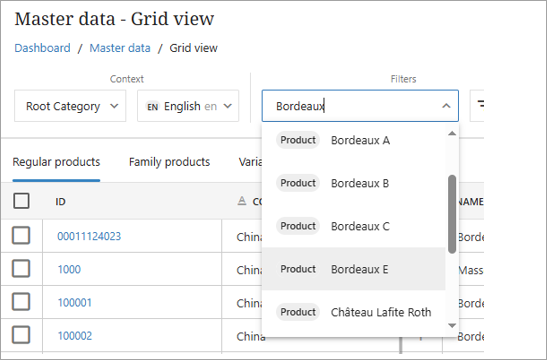Check the box for row 1000

point(21,269)
